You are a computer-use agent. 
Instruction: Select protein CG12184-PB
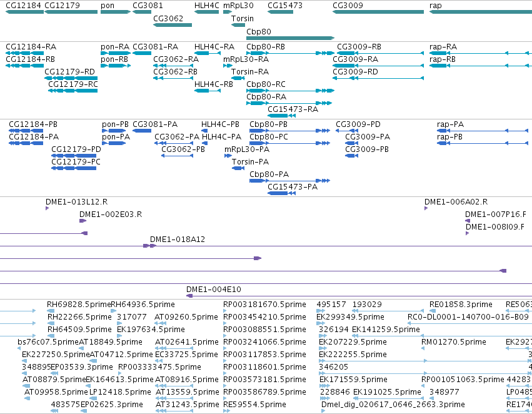click(x=26, y=131)
